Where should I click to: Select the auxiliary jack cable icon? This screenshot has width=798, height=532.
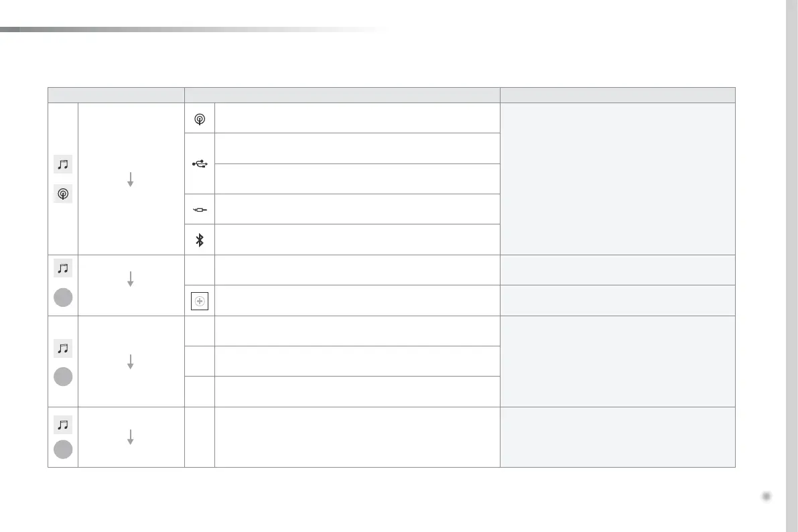pyautogui.click(x=200, y=210)
